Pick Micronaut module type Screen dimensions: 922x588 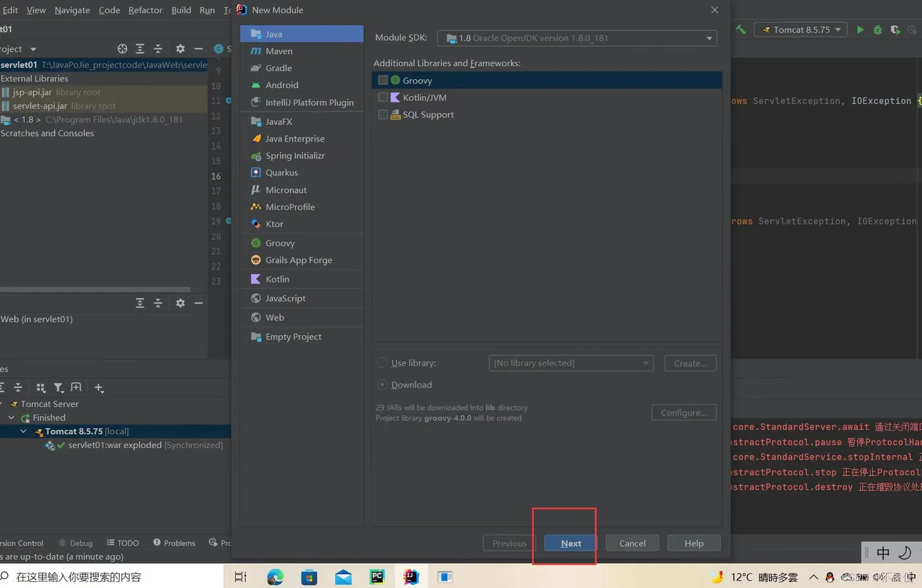[x=302, y=190]
